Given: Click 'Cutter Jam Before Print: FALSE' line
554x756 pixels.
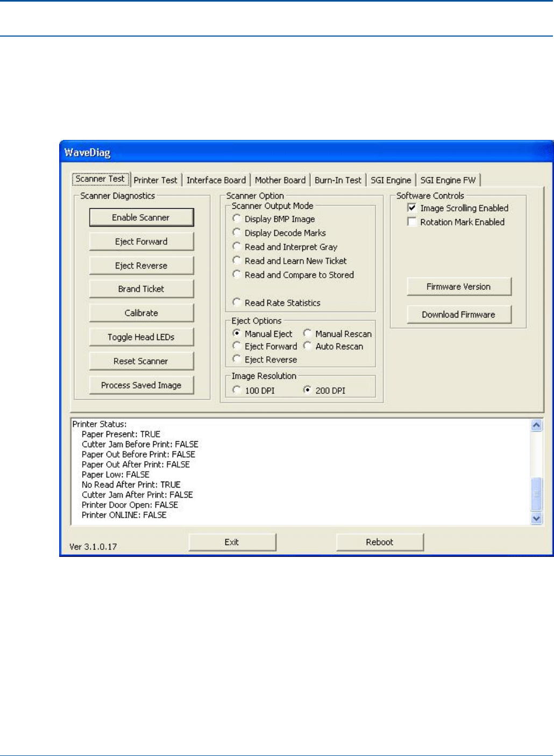Looking at the screenshot, I should (x=140, y=444).
